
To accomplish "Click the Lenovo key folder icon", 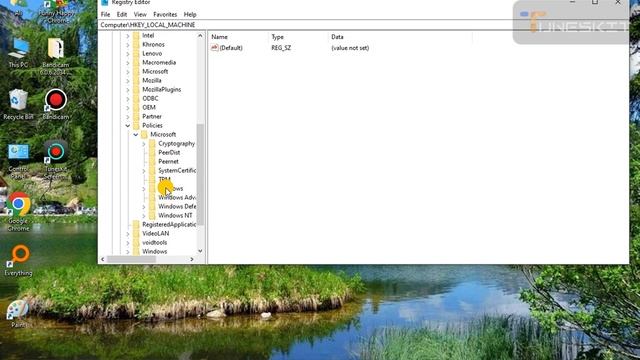I will pyautogui.click(x=136, y=53).
